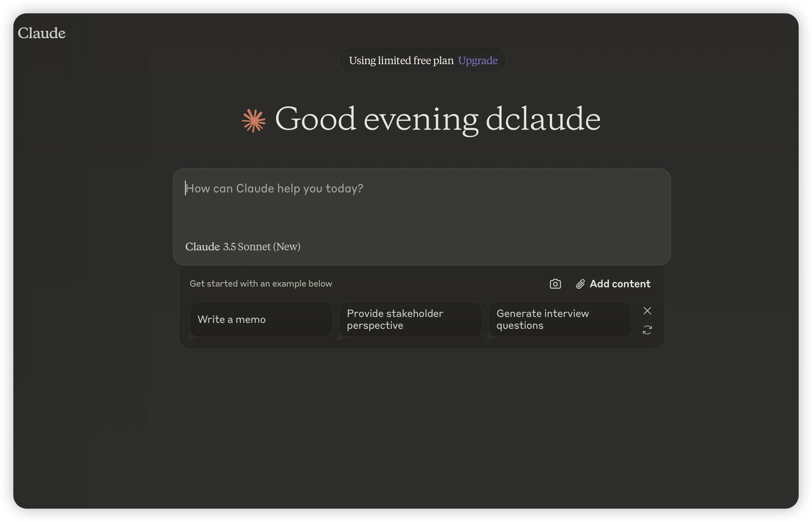Screen dimensions: 812x522
Task: Click the 'Using limited free plan' text
Action: 401,60
